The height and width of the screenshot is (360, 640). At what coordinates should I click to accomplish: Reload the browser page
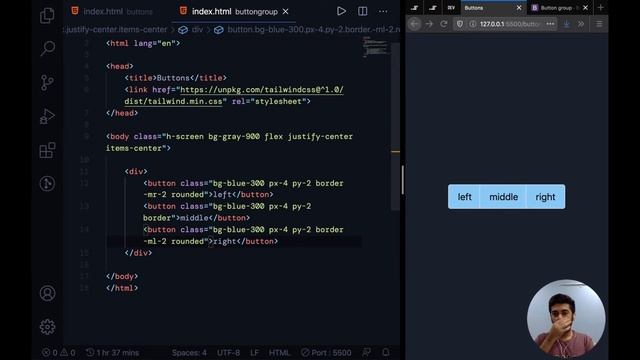(444, 24)
